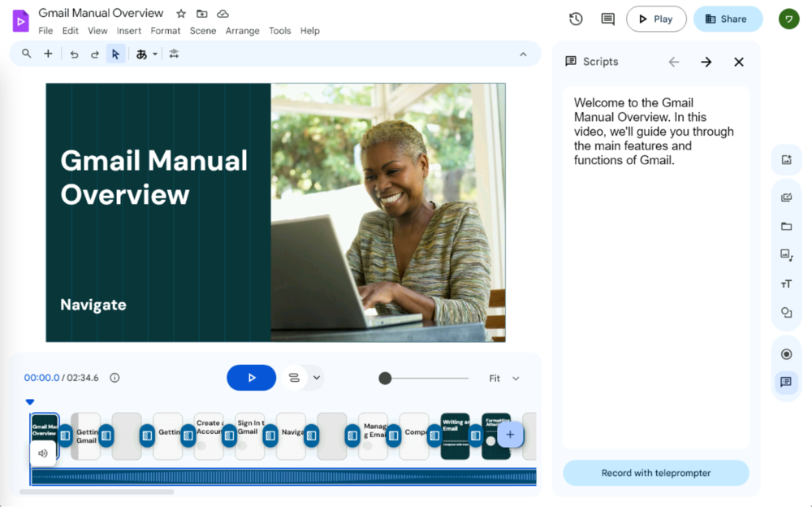812x507 pixels.
Task: Toggle the Scripts panel sidebar icon
Action: (x=786, y=382)
